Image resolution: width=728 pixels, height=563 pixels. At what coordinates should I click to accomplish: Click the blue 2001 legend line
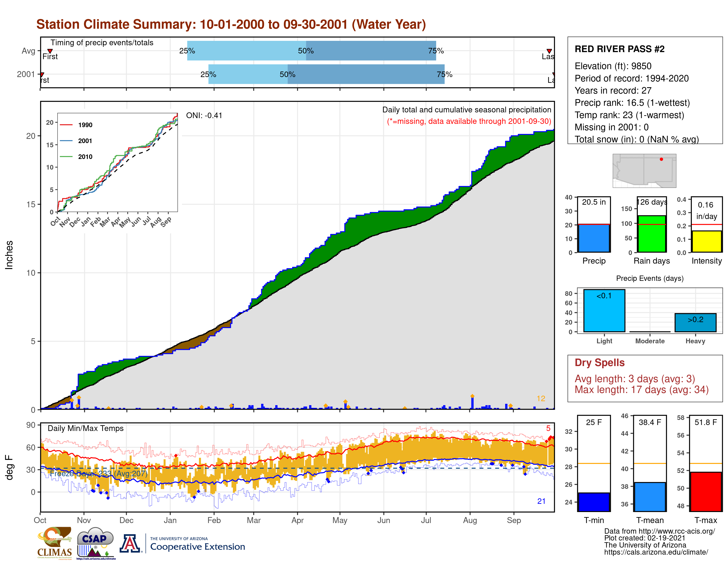(66, 141)
